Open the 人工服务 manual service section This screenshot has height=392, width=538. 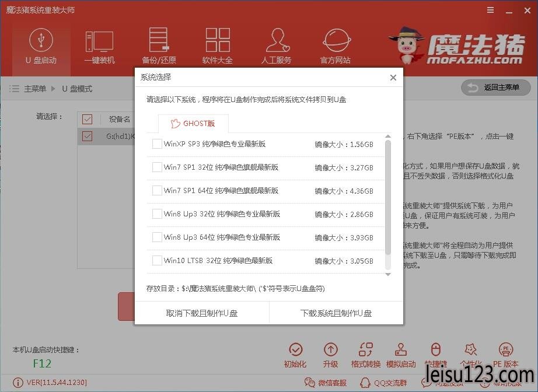pyautogui.click(x=277, y=47)
